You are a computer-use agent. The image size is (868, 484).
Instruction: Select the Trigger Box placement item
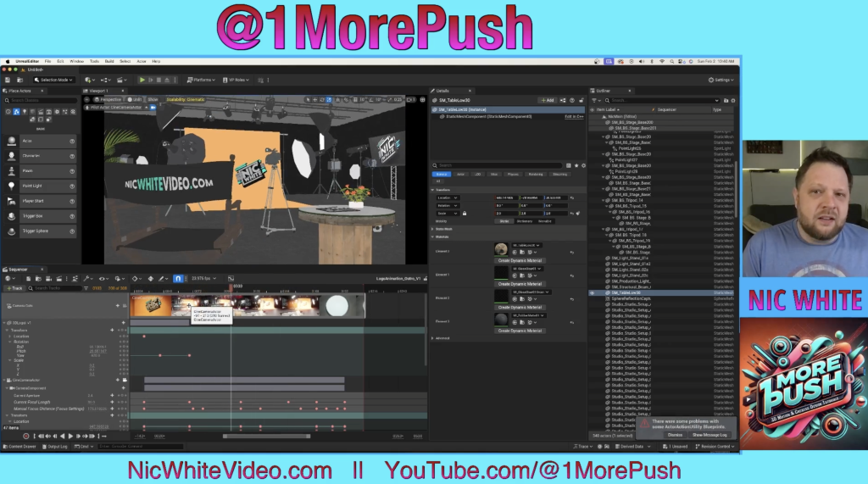click(x=40, y=216)
